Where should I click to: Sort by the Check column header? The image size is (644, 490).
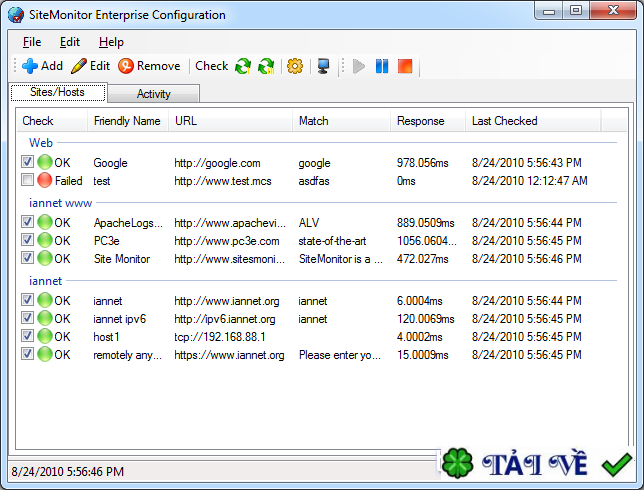click(52, 121)
